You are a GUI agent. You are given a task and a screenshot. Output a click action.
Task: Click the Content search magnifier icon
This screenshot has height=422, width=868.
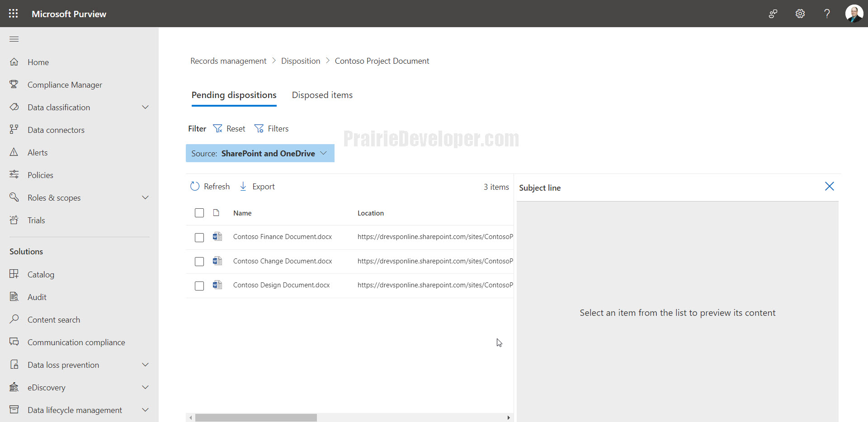14,319
